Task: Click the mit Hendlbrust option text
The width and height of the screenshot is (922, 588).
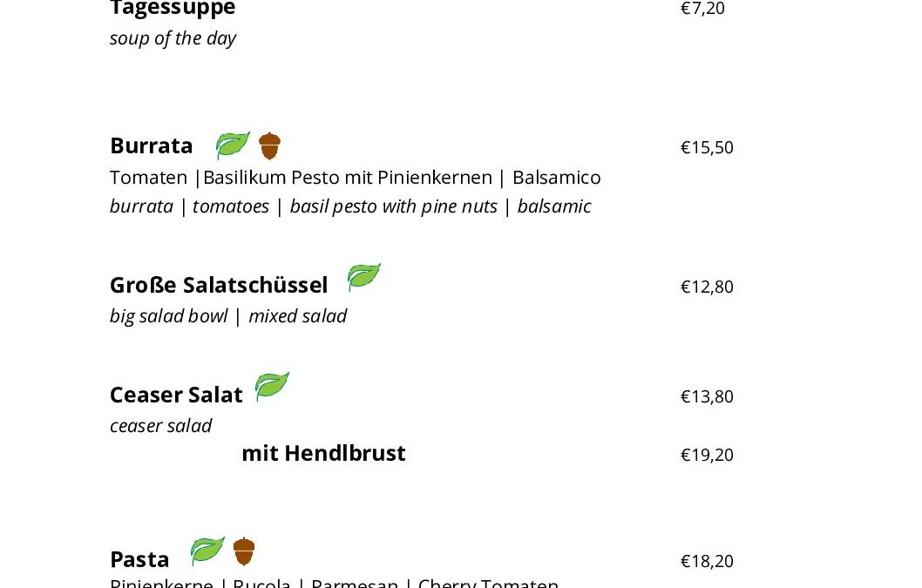Action: [x=324, y=453]
